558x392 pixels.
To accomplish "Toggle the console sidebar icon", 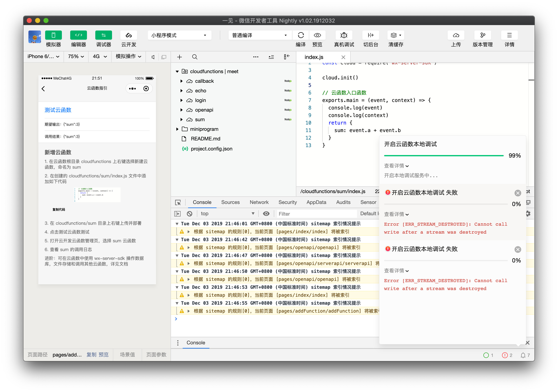I will (x=177, y=214).
